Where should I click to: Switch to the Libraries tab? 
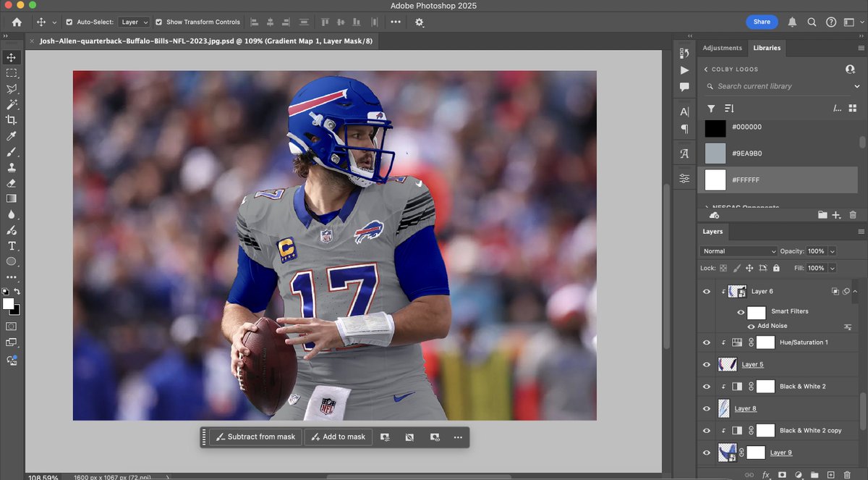pos(767,48)
